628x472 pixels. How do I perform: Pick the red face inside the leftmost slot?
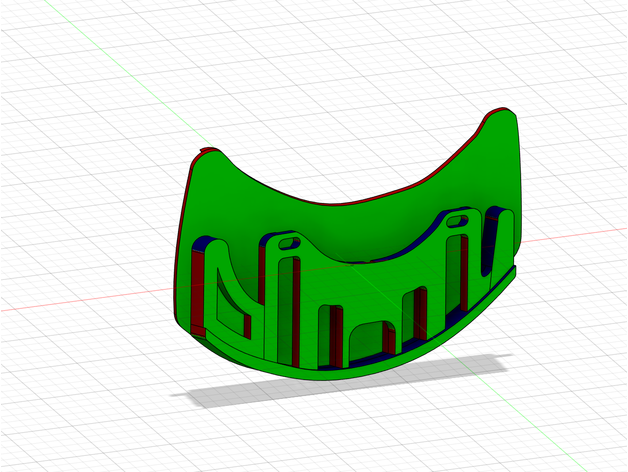coord(197,300)
